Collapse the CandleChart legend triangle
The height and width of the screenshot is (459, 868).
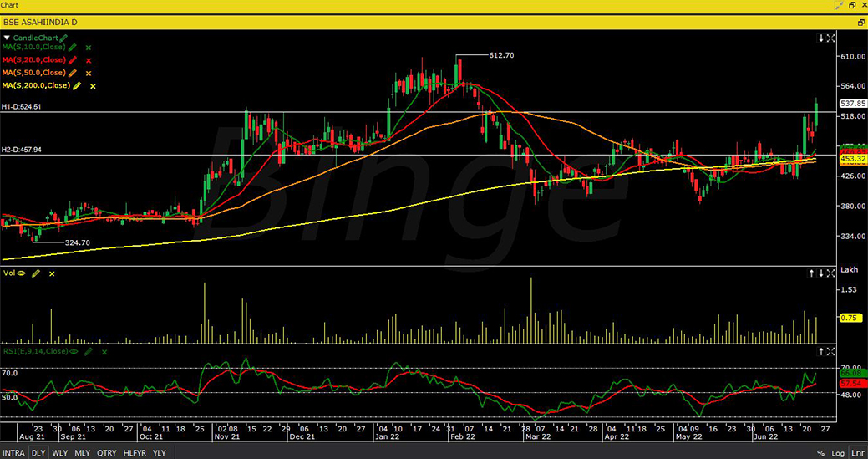point(6,38)
